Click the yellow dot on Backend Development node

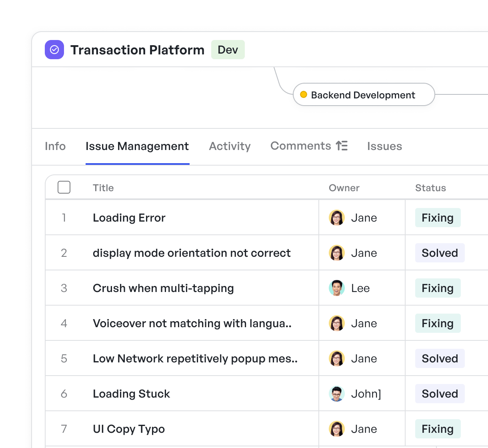(x=304, y=94)
